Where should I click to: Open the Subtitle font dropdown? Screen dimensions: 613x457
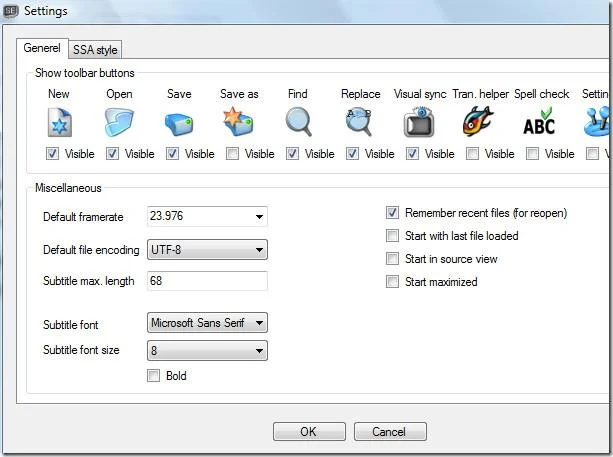pos(208,323)
